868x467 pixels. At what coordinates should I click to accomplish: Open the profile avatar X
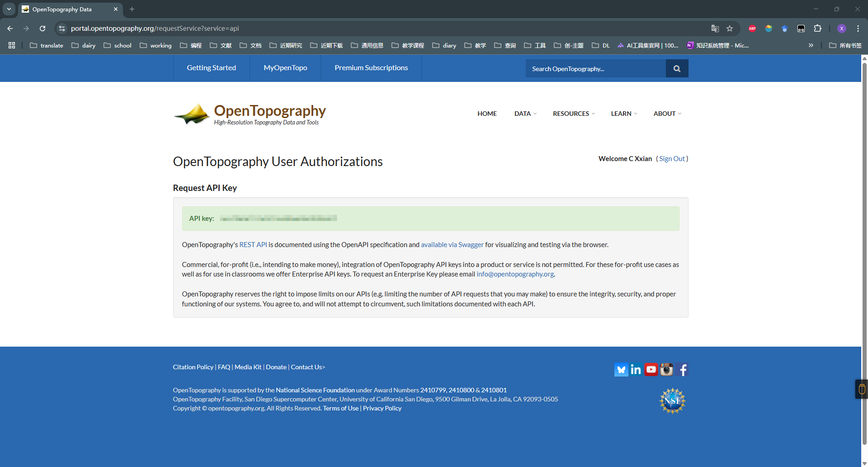pyautogui.click(x=842, y=29)
